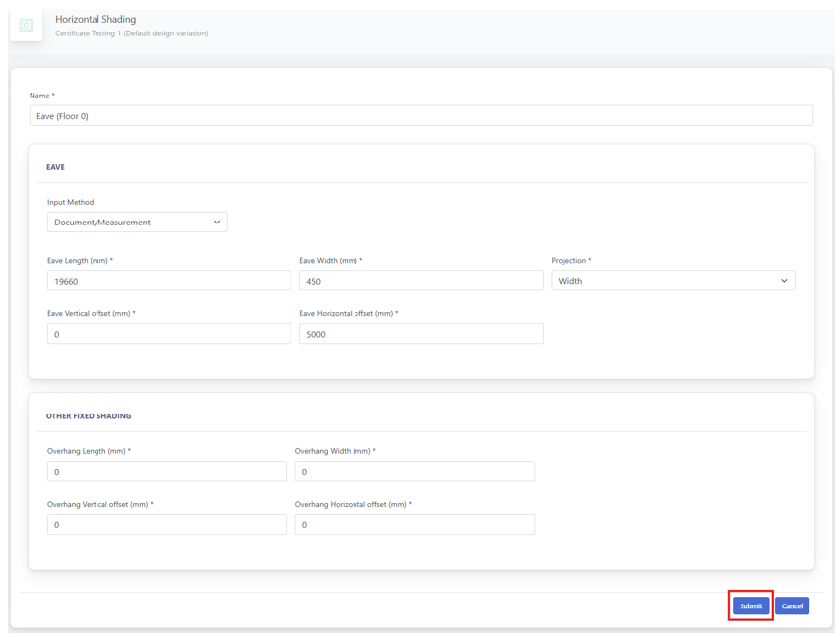Click into Eave Horizontal offset field
The width and height of the screenshot is (840, 637).
pyautogui.click(x=421, y=333)
